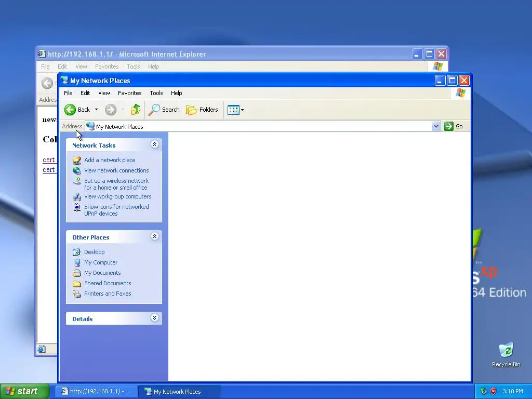
Task: Open Favorites menu in My Network Places
Action: 129,93
